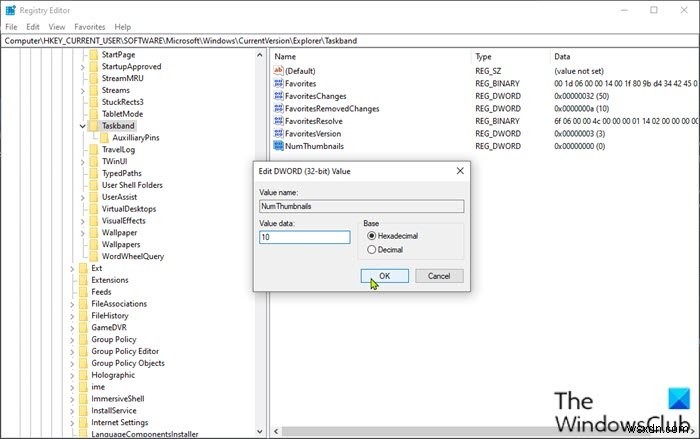Click the FavoritesChanges DWORD value icon
The height and width of the screenshot is (439, 700).
(x=279, y=96)
